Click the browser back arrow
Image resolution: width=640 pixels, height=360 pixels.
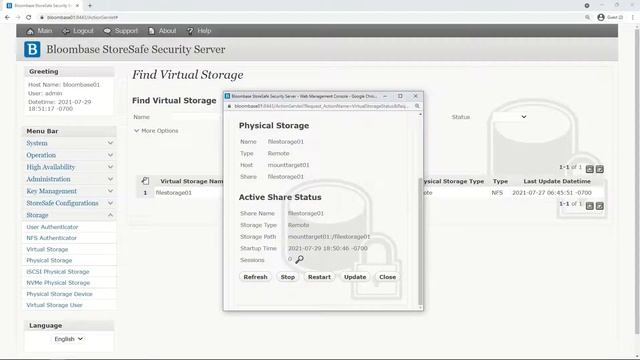click(7, 18)
